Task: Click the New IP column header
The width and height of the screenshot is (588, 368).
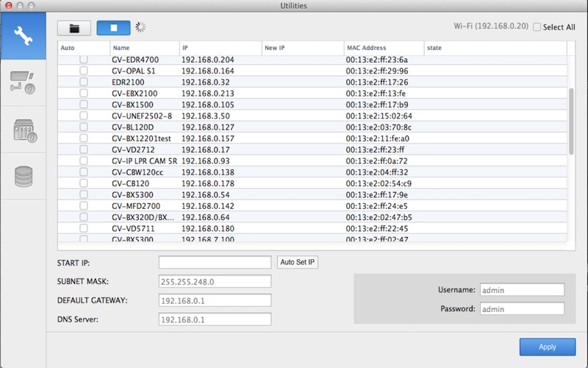Action: [x=303, y=48]
